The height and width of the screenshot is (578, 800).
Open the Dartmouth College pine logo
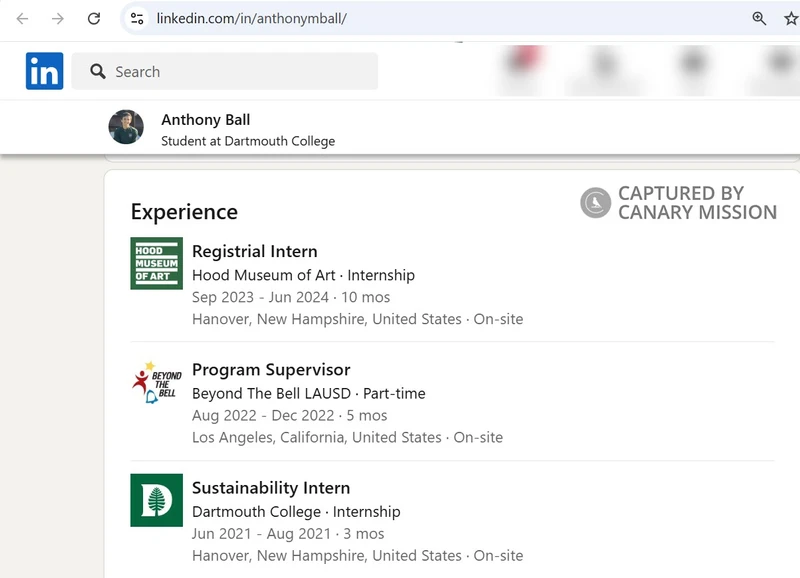(x=157, y=500)
